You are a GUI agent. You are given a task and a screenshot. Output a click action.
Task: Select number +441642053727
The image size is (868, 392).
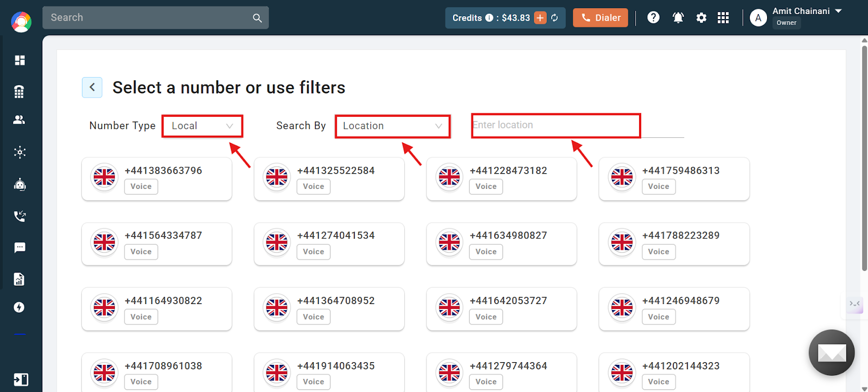tap(502, 309)
